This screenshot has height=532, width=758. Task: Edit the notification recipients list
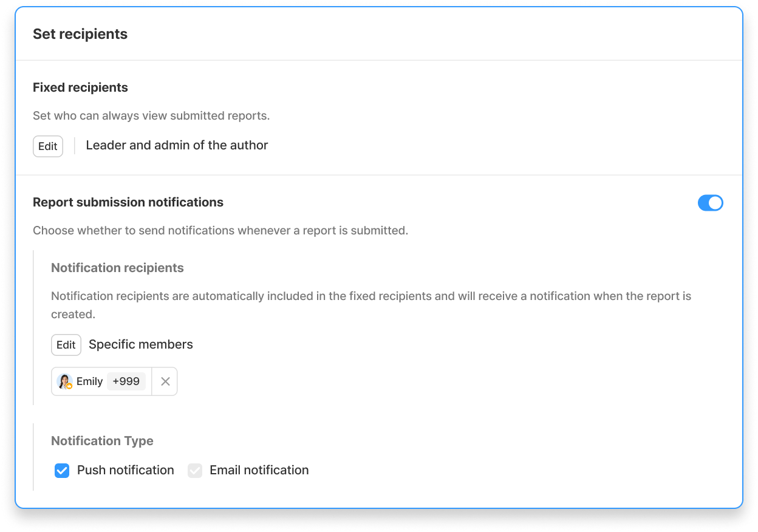[66, 345]
